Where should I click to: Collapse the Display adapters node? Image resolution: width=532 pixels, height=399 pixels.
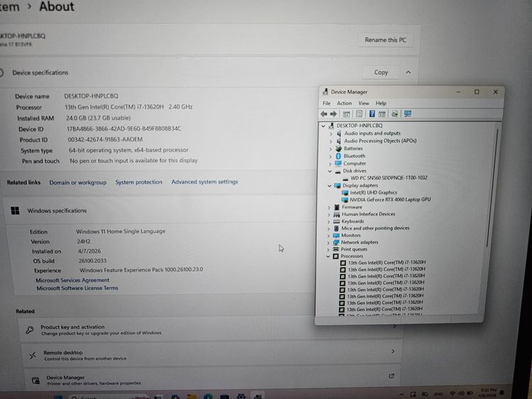click(x=330, y=185)
